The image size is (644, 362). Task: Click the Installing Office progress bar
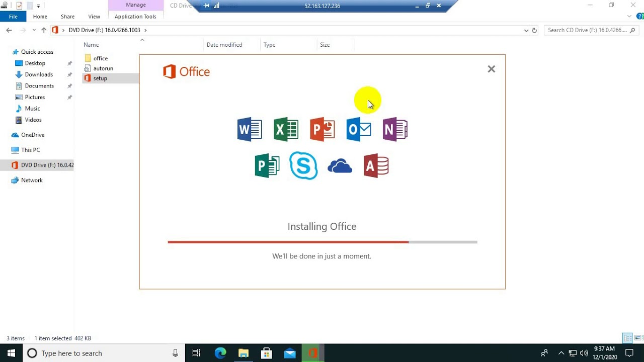(323, 242)
